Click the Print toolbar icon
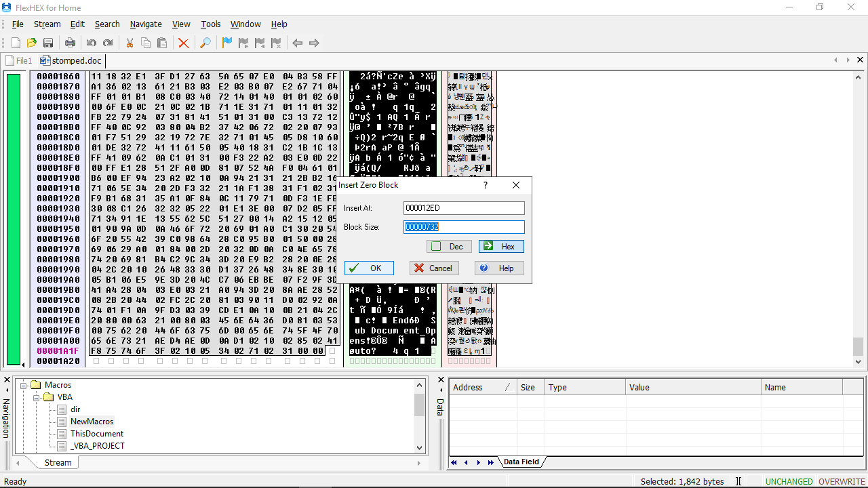The width and height of the screenshot is (868, 488). click(x=70, y=43)
